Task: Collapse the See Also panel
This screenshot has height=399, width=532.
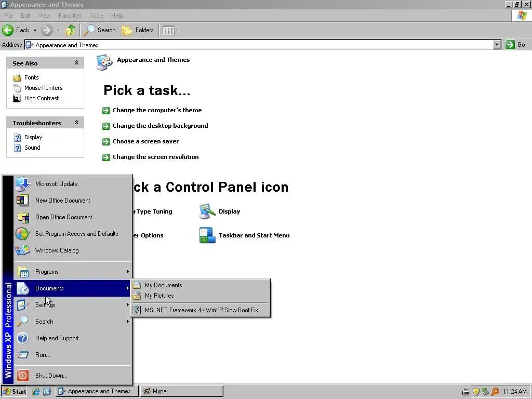Action: tap(77, 63)
